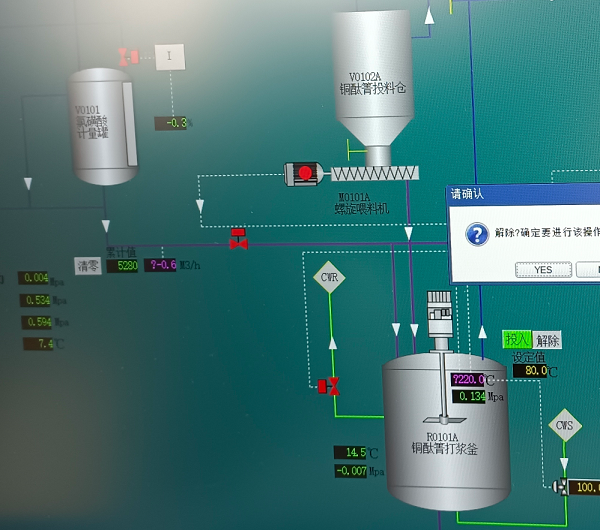Click the 5280 accumulated value field
Screen dimensions: 600x530
[x=124, y=265]
